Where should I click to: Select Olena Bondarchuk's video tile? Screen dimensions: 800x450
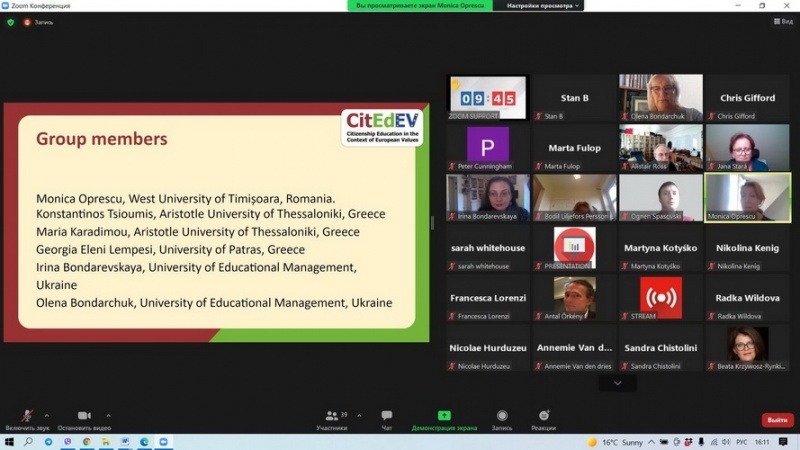click(660, 97)
